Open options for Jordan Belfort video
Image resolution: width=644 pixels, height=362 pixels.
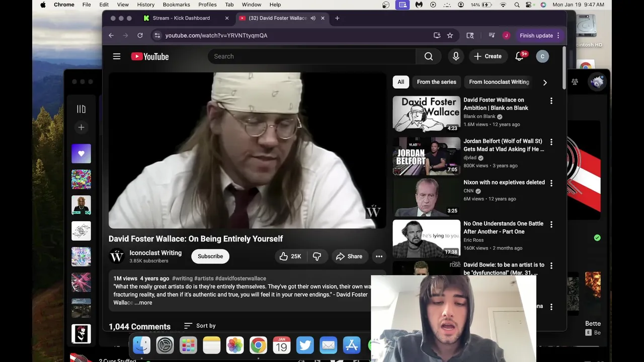(x=551, y=142)
